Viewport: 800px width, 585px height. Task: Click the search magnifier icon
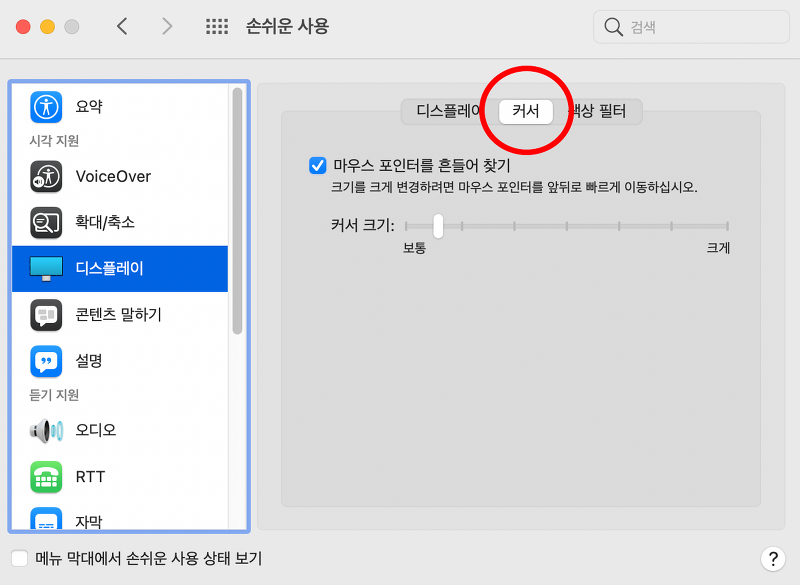613,27
